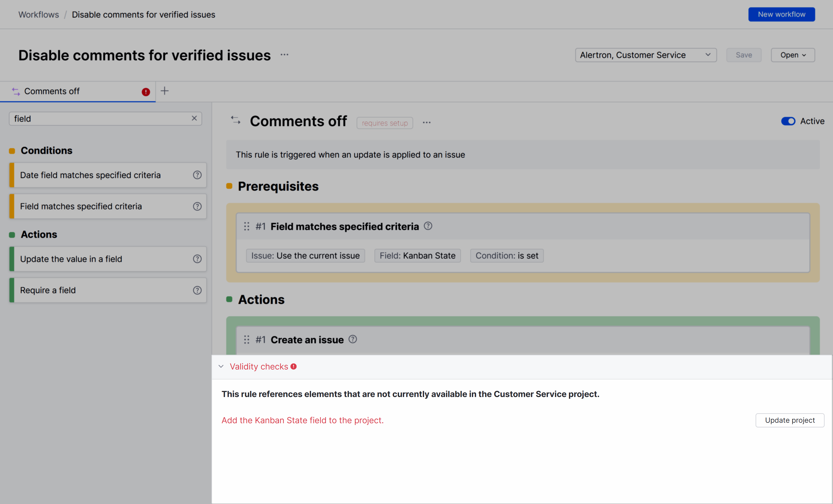Click the Condition: is set chip
This screenshot has height=504, width=833.
(507, 256)
